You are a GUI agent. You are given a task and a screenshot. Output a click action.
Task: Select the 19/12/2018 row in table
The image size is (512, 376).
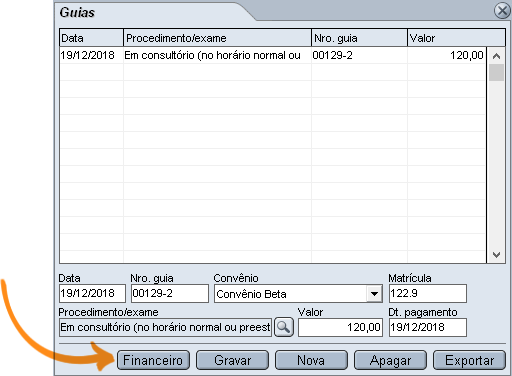point(273,55)
